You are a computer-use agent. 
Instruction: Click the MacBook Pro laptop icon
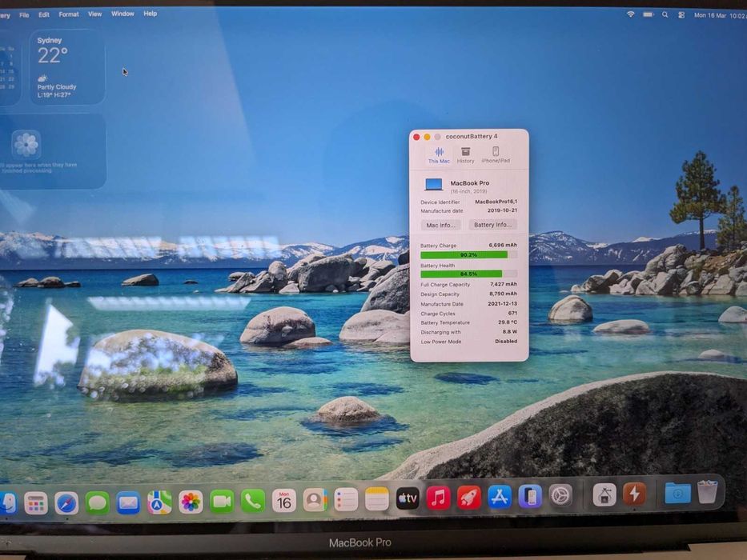tap(434, 184)
